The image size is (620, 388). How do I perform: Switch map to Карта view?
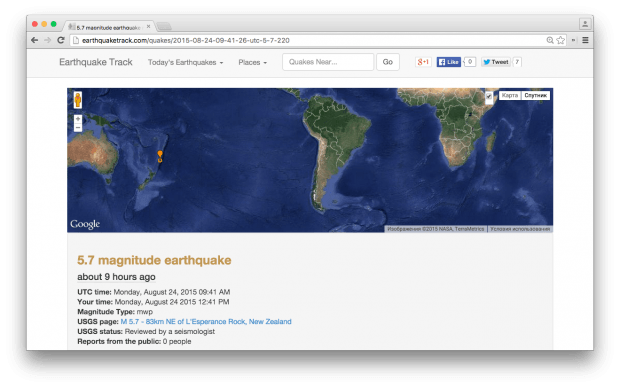coord(510,95)
